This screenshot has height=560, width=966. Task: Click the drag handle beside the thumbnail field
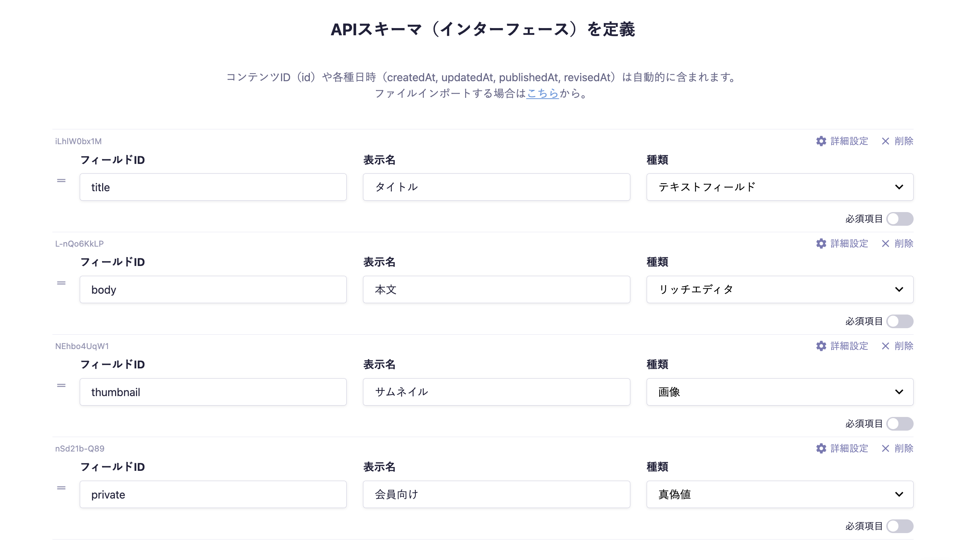coord(62,385)
